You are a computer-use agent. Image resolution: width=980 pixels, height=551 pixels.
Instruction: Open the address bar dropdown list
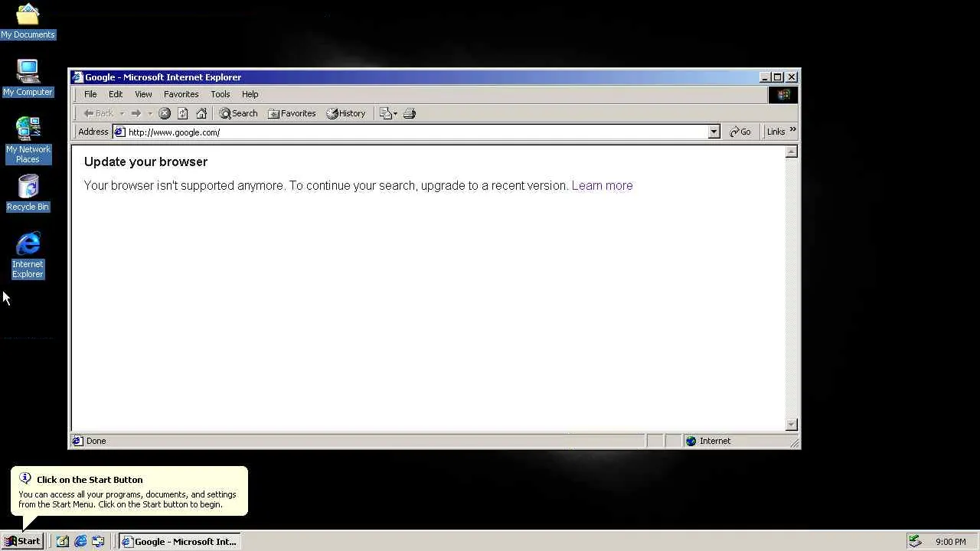714,132
